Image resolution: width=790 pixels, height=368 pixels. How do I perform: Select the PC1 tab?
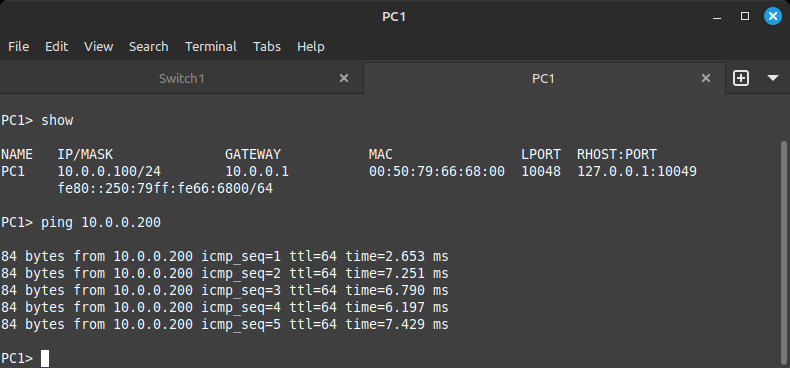pos(544,79)
